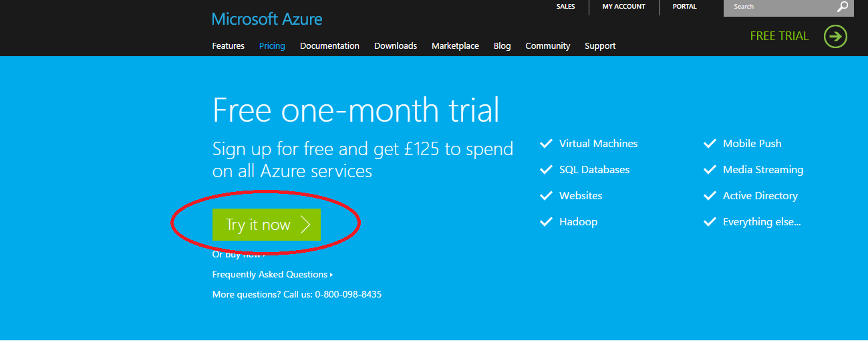Image resolution: width=868 pixels, height=343 pixels.
Task: Open MY ACCOUNT from the header
Action: (x=623, y=7)
